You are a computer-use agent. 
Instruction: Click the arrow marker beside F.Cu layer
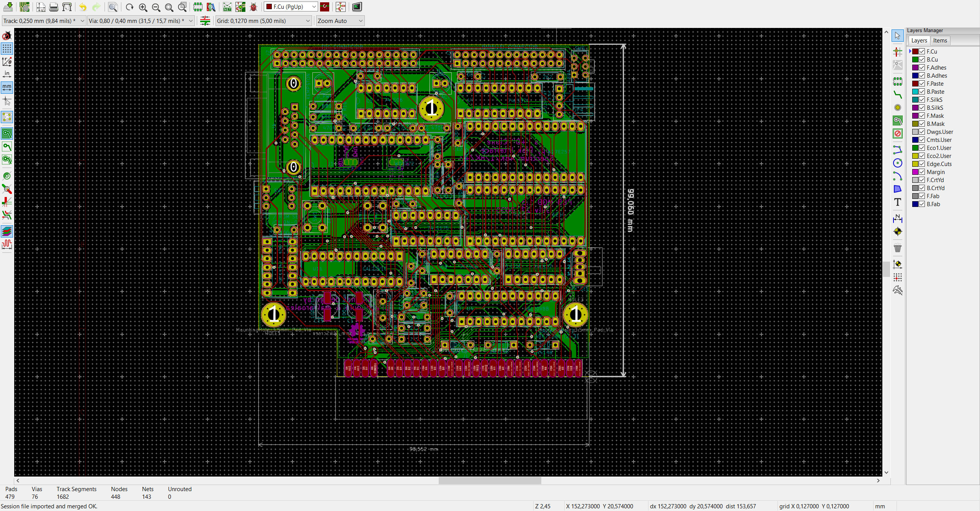point(910,51)
